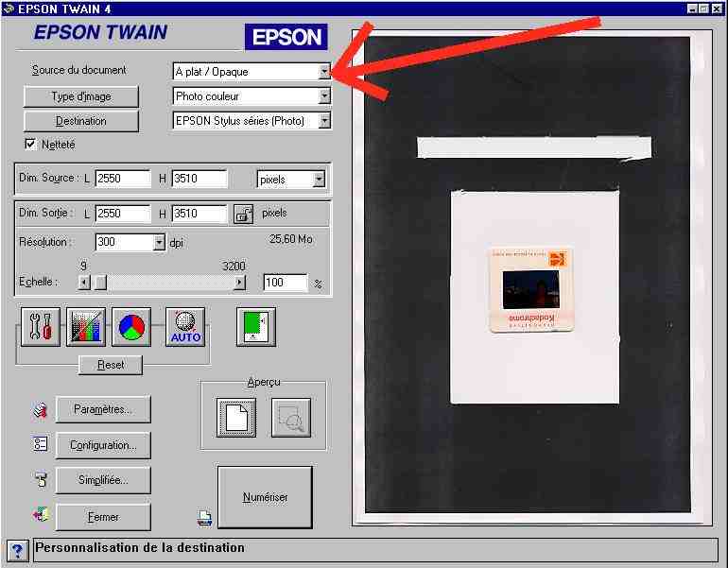The width and height of the screenshot is (728, 568).
Task: Click the zoom preview icon
Action: [x=291, y=418]
